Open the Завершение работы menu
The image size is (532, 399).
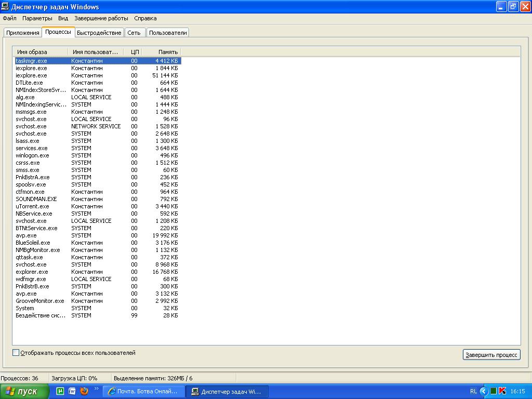coord(101,18)
